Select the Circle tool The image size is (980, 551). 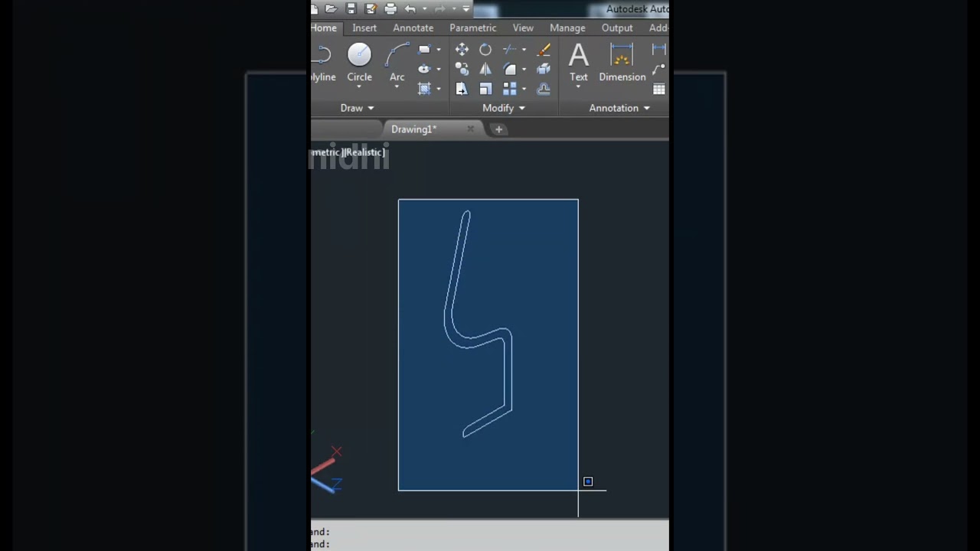tap(359, 63)
